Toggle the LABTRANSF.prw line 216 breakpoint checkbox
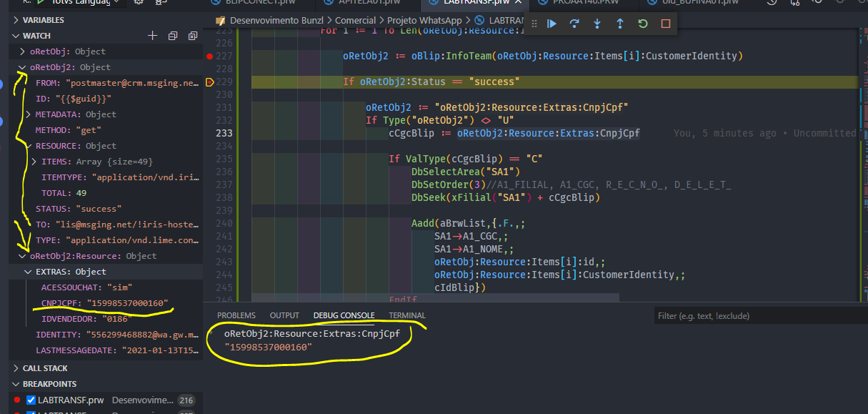Image resolution: width=868 pixels, height=414 pixels. click(x=31, y=400)
